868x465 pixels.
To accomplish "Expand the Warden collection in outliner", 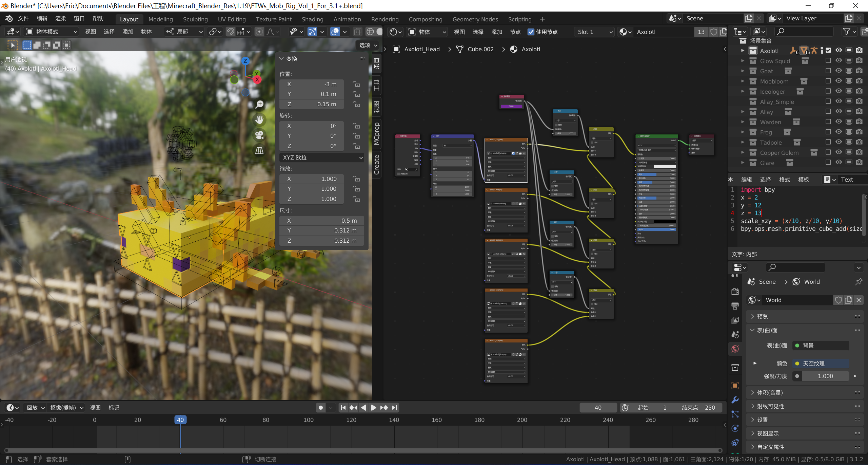I will pyautogui.click(x=743, y=122).
